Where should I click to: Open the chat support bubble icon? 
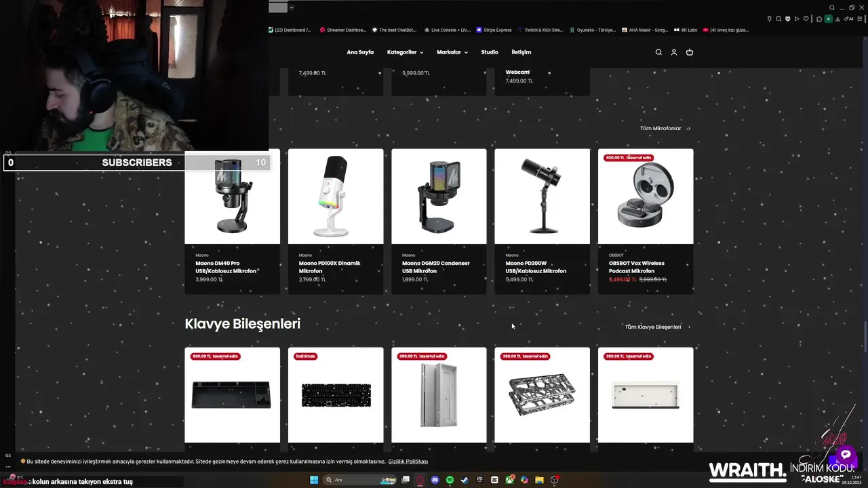pos(846,455)
